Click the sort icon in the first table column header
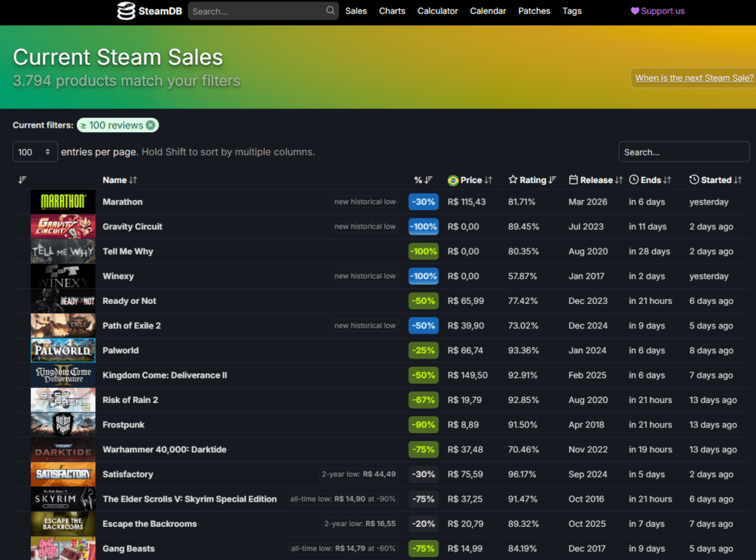The width and height of the screenshot is (756, 560). click(x=21, y=180)
